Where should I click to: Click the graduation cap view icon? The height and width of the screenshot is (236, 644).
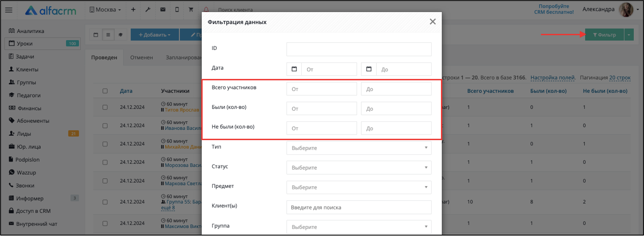point(120,35)
